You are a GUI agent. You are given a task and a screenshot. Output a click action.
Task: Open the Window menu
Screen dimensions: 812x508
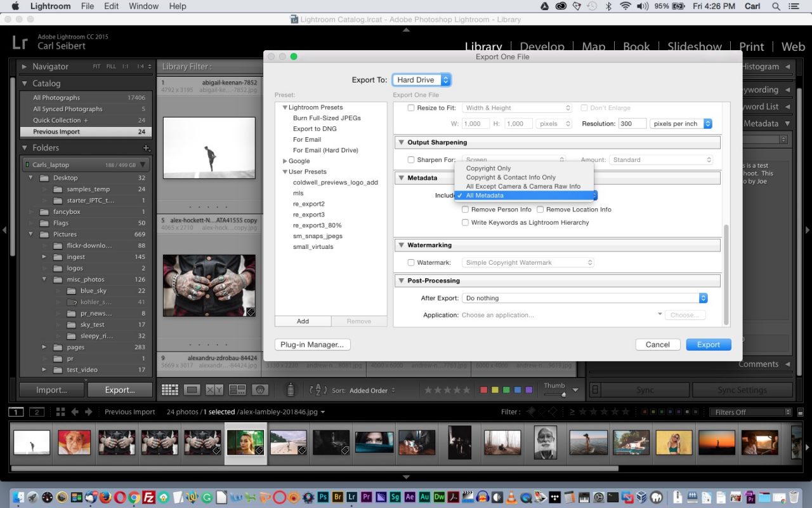click(x=143, y=6)
